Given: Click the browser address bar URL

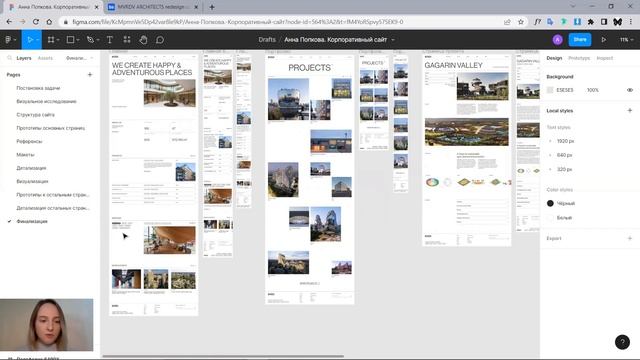Looking at the screenshot, I should pyautogui.click(x=238, y=22).
